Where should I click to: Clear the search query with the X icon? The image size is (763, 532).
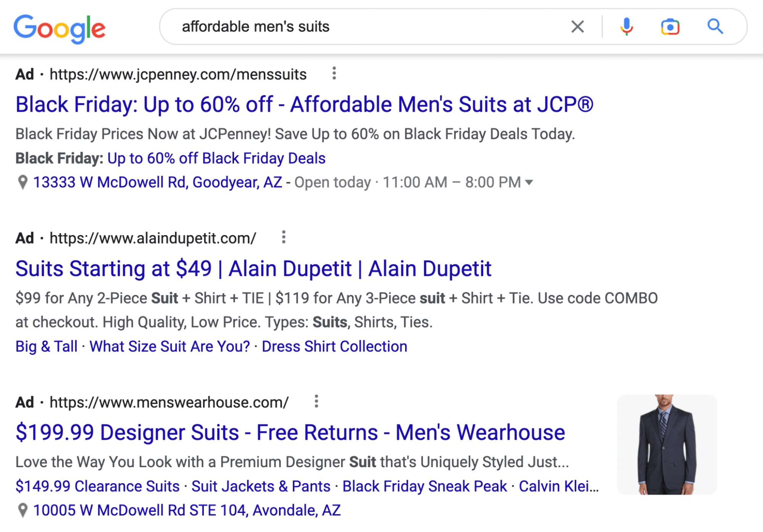coord(577,26)
